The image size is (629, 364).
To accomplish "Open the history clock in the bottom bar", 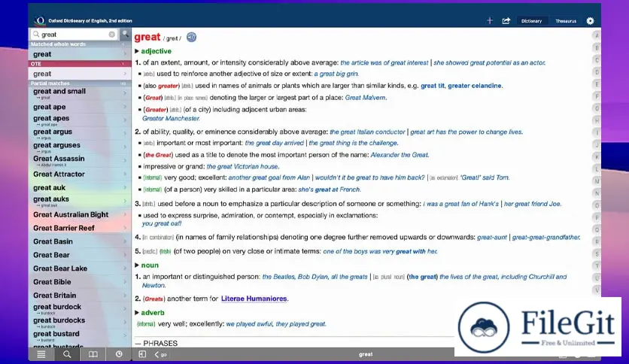I will coord(119,354).
